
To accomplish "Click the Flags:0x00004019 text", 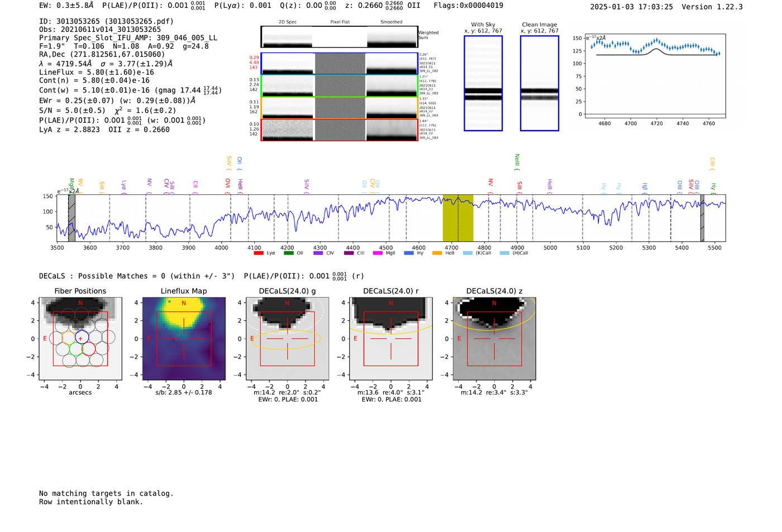I will coord(468,6).
